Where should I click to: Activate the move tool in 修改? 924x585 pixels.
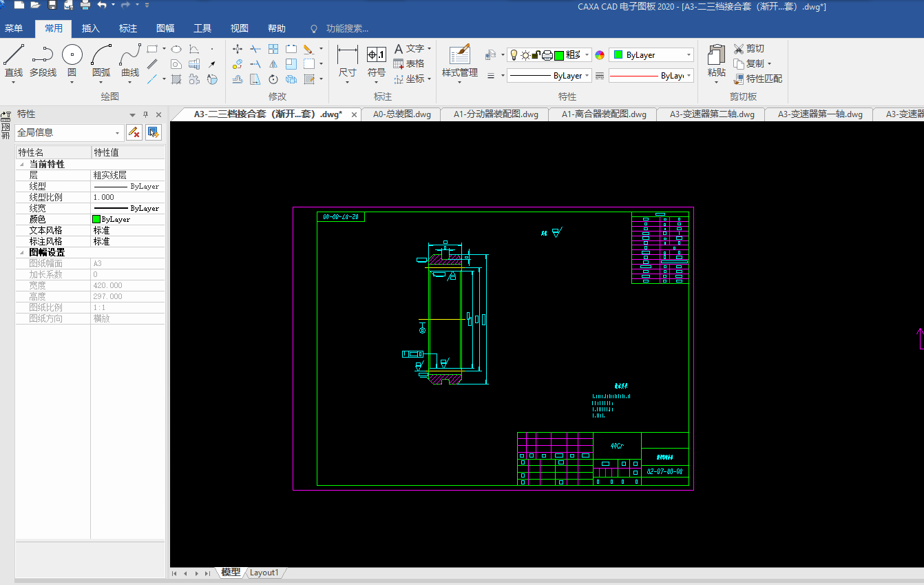tap(238, 49)
